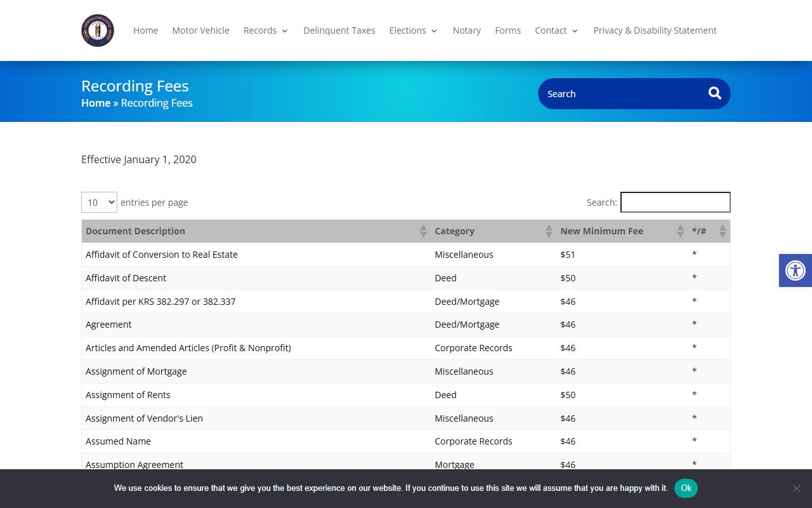Open the entries per page dropdown
812x508 pixels.
(x=99, y=202)
